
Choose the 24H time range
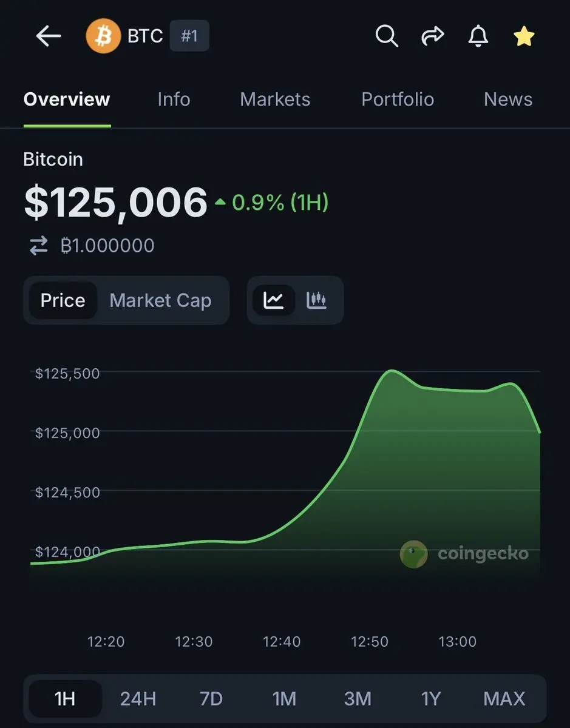[138, 699]
